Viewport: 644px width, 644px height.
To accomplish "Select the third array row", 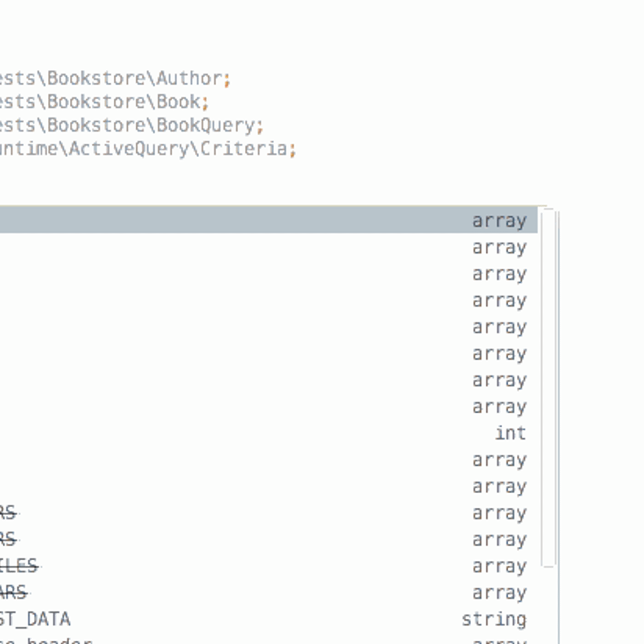I will click(268, 274).
